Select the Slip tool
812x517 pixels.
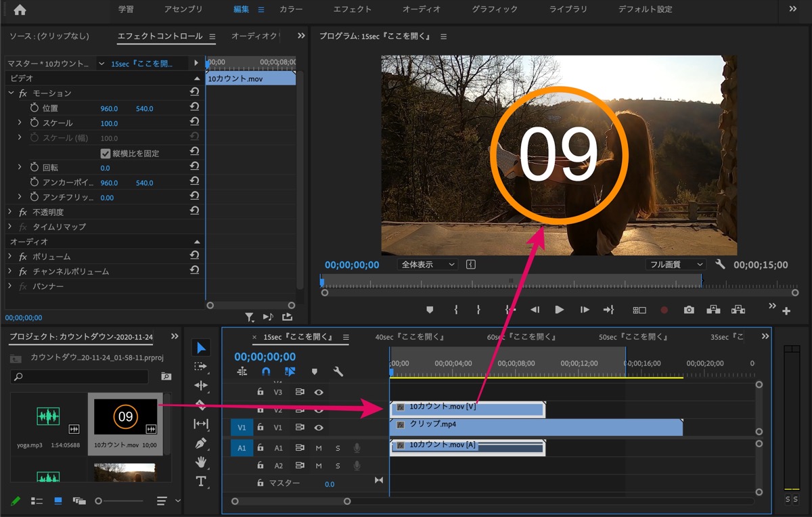tap(201, 424)
